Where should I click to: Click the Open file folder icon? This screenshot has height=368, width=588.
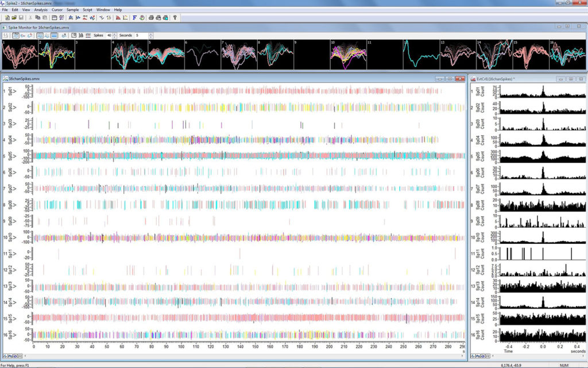[13, 18]
